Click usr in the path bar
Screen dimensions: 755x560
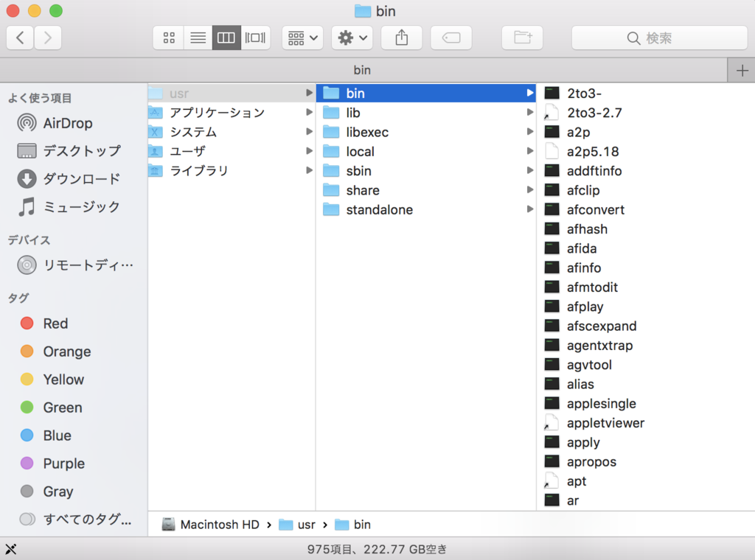(297, 525)
